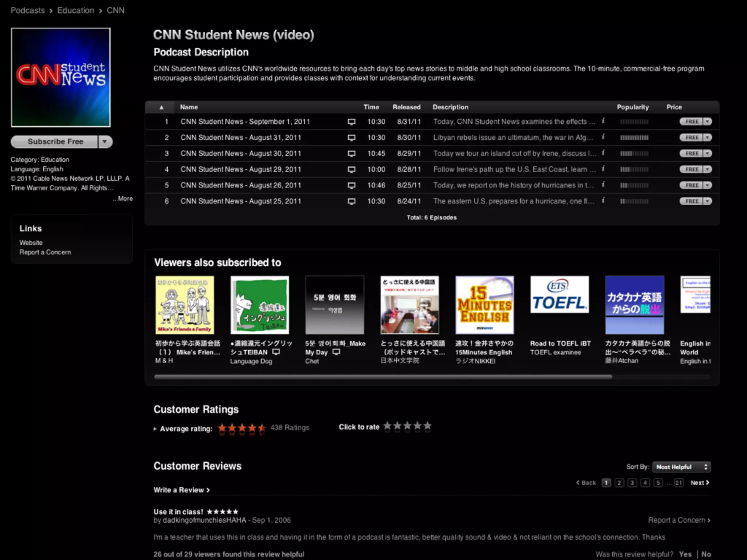
Task: Go to reviews page 2
Action: (619, 483)
